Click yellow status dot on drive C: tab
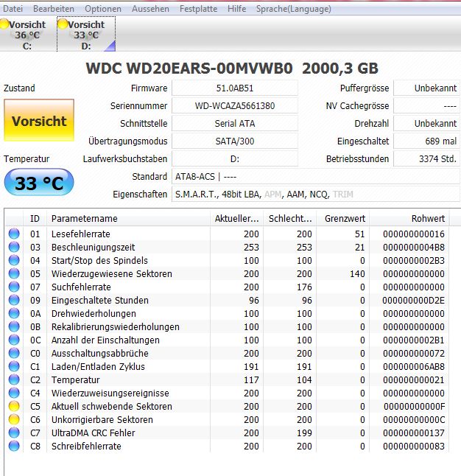 click(x=4, y=24)
